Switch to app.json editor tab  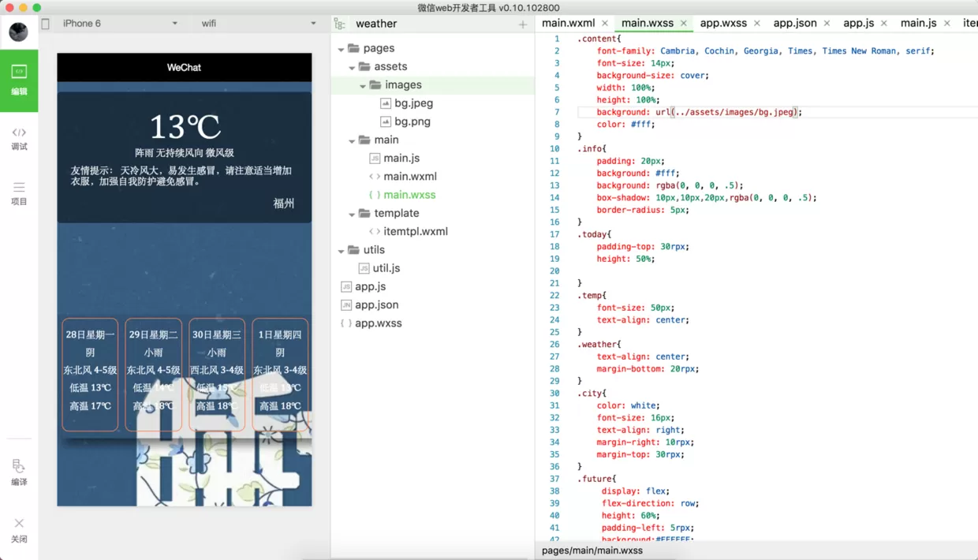795,24
